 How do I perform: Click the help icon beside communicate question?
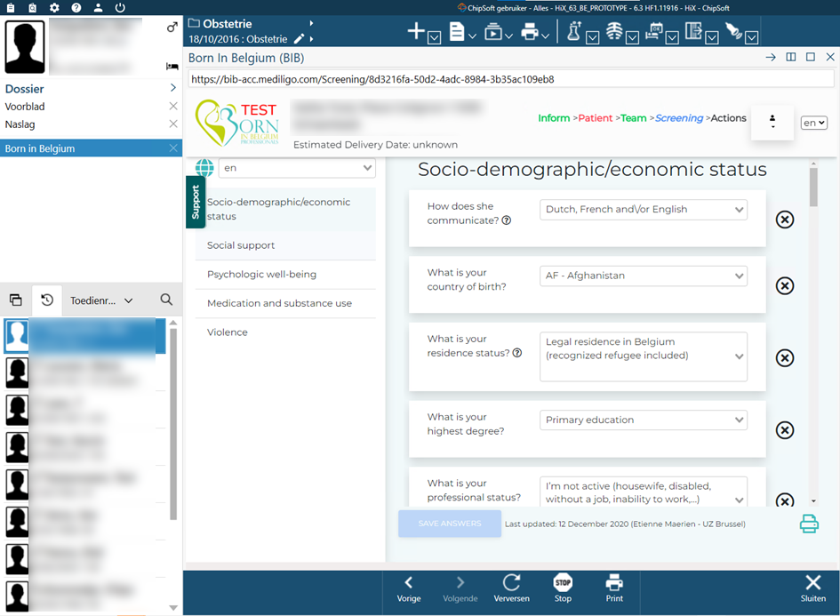tap(507, 220)
